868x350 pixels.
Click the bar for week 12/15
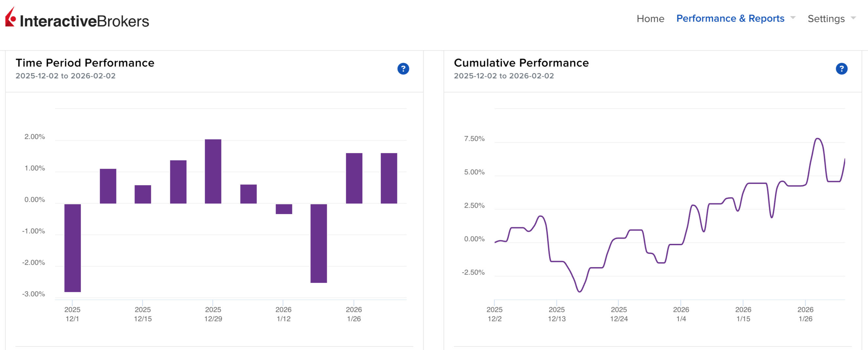click(x=142, y=194)
